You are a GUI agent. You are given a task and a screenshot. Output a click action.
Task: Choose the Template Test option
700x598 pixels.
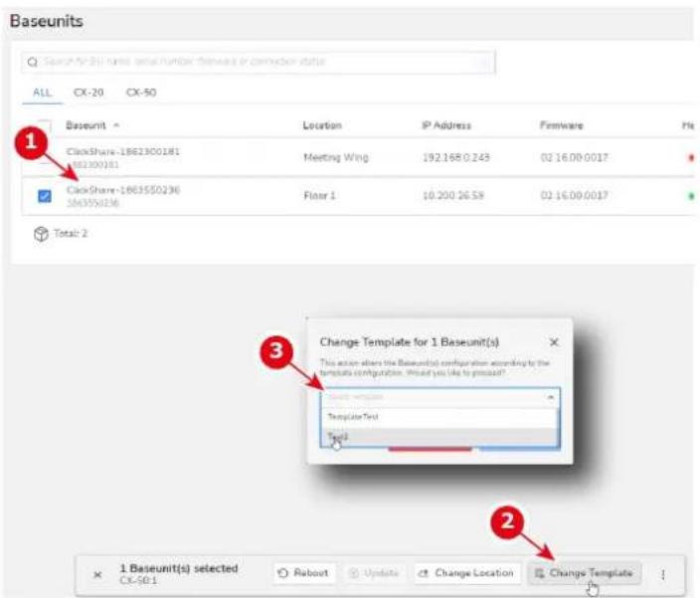pyautogui.click(x=439, y=417)
